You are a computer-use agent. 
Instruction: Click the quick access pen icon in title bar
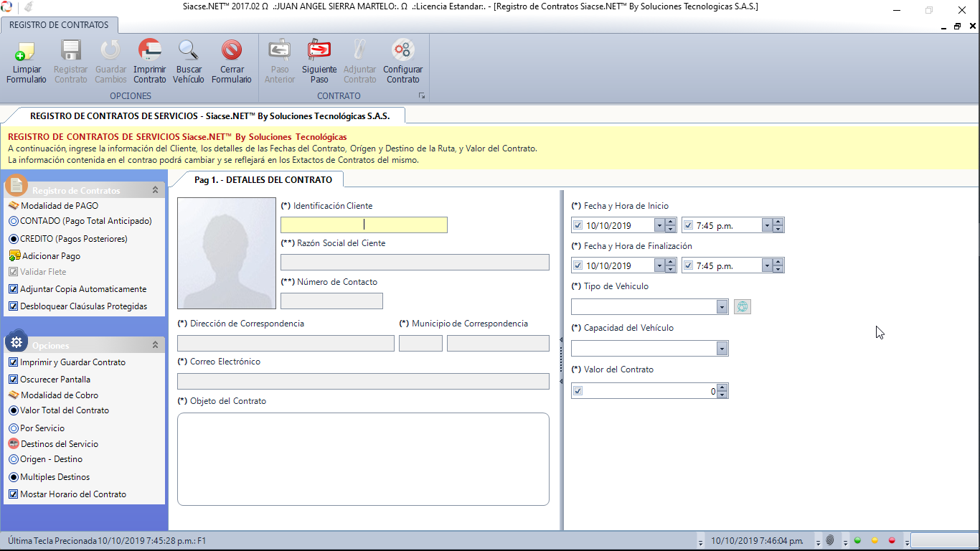[28, 7]
